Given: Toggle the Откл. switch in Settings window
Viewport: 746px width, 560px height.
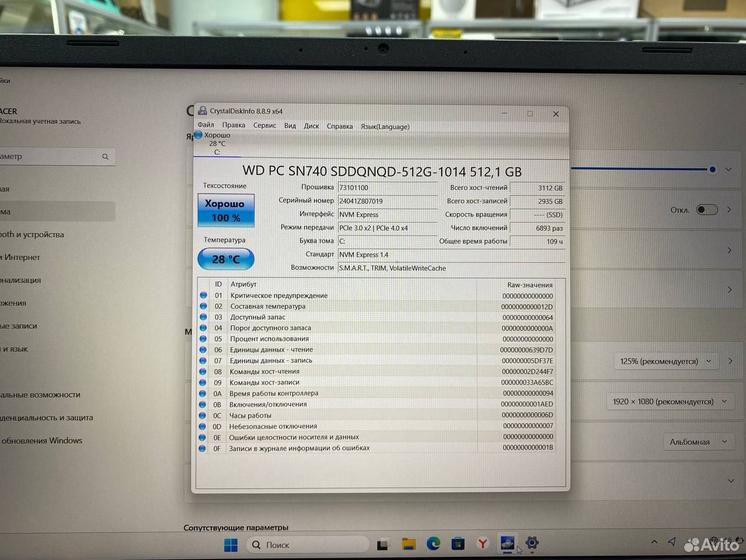Looking at the screenshot, I should click(x=707, y=210).
